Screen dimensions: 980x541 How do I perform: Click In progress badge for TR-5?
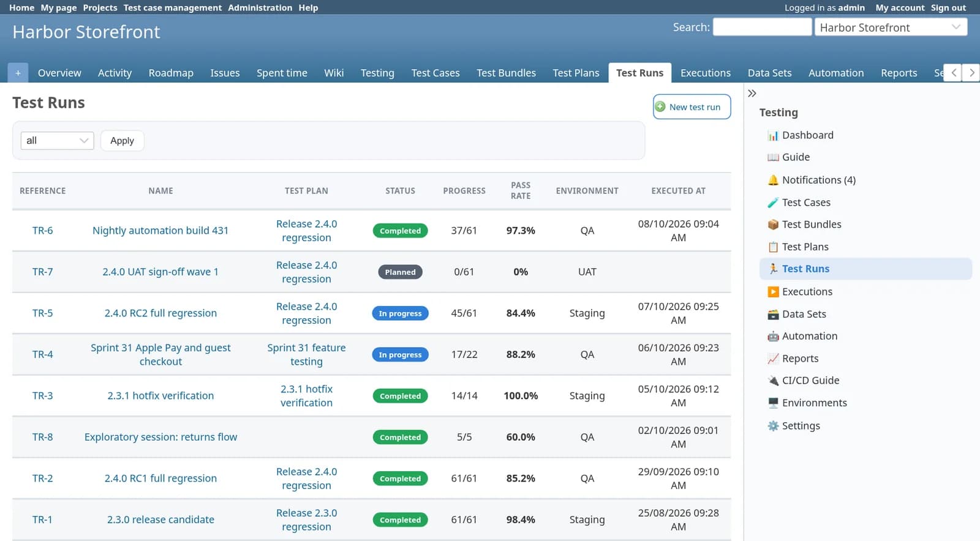click(x=400, y=313)
